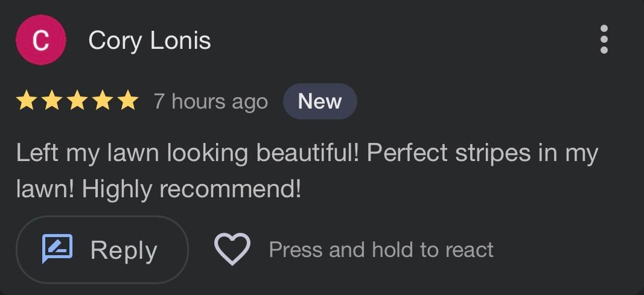The height and width of the screenshot is (295, 644).
Task: Click the Press and hold to react text
Action: tap(381, 249)
